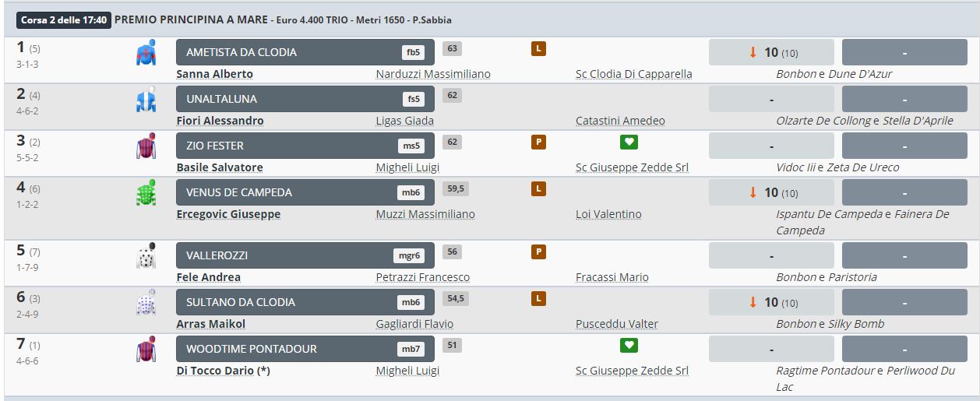Toggle green heart favorite for Woodtime Pontadour
Image resolution: width=980 pixels, height=401 pixels.
coord(629,345)
